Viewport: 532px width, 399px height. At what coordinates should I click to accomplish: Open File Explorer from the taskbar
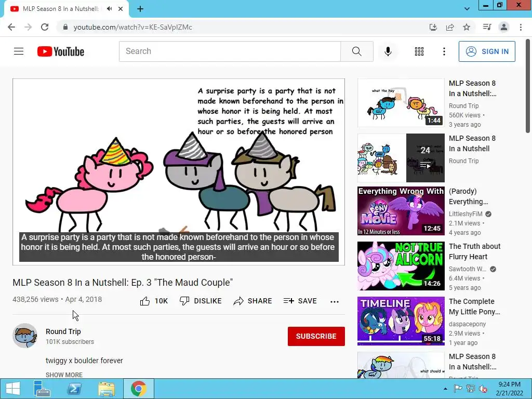tap(106, 389)
